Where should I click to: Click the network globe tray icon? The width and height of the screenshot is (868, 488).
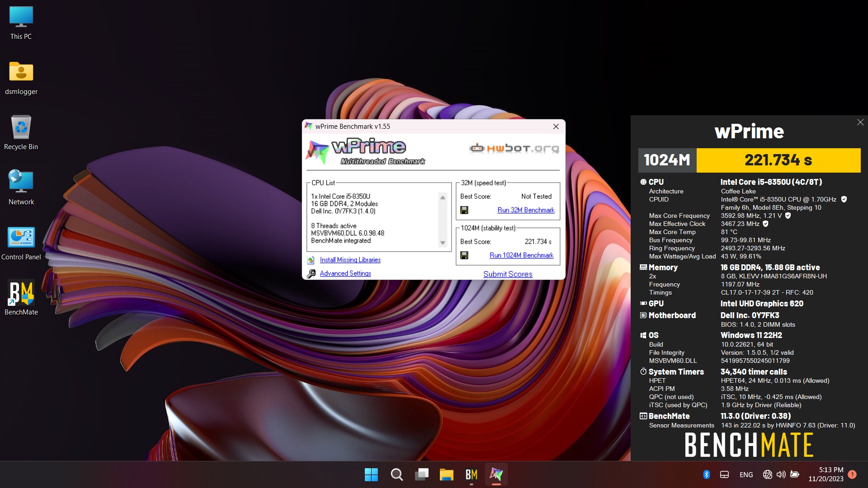pyautogui.click(x=767, y=474)
